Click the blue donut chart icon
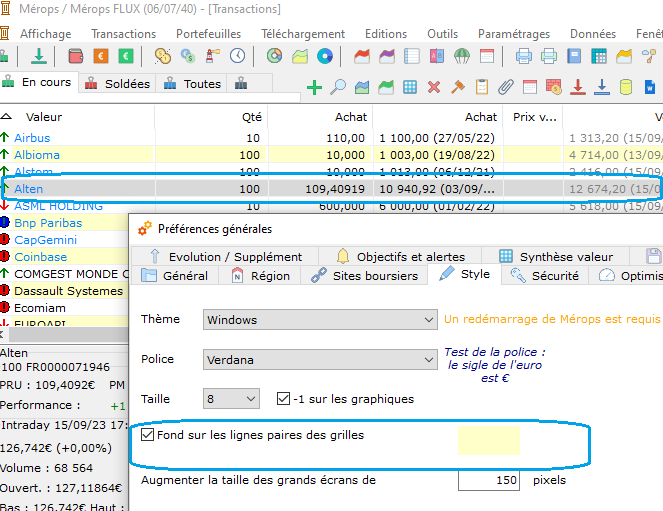The width and height of the screenshot is (663, 511). [325, 56]
